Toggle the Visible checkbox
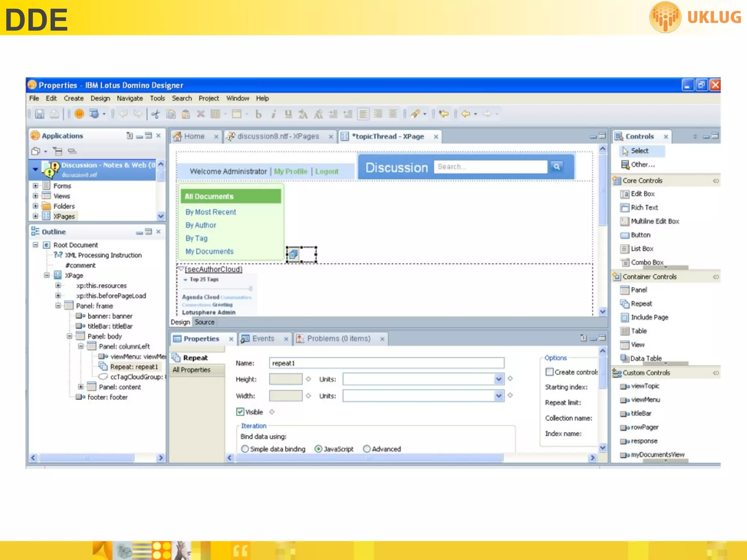Image resolution: width=747 pixels, height=560 pixels. (240, 412)
